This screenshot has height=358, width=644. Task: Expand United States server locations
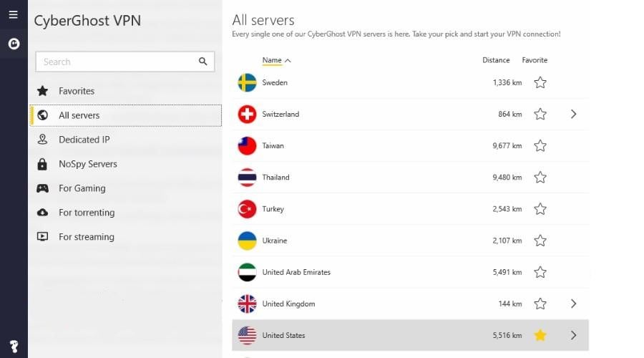[574, 335]
